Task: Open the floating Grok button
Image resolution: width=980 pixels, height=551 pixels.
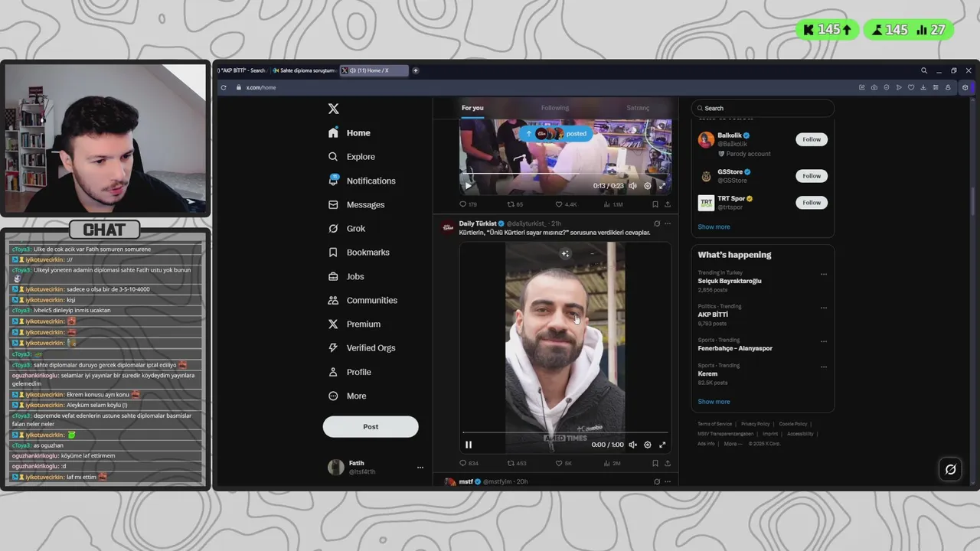Action: [x=950, y=469]
